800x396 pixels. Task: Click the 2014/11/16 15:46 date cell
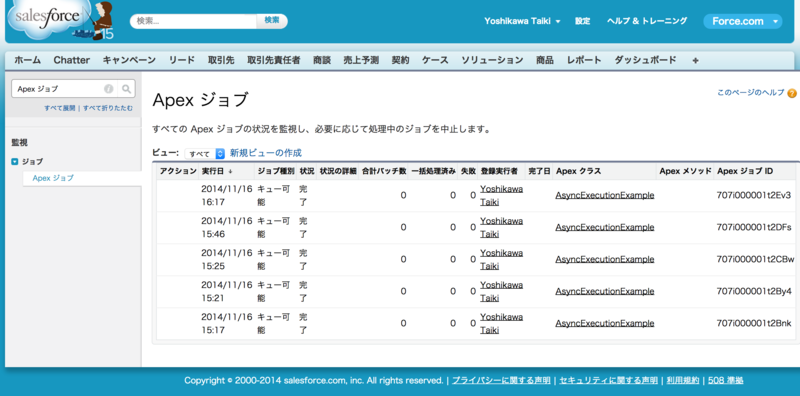coord(227,228)
